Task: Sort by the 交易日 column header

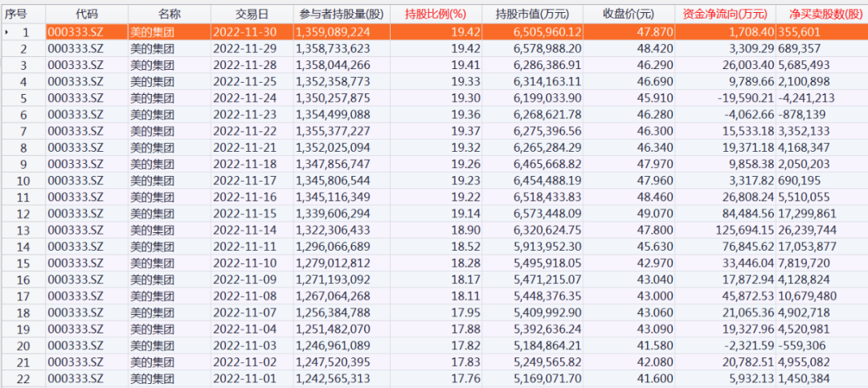Action: (x=252, y=14)
